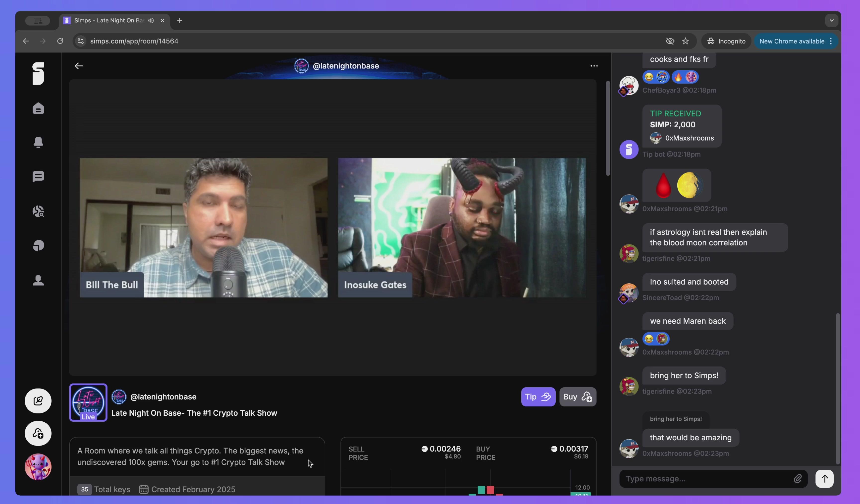Viewport: 860px width, 504px height.
Task: Click the 'we need Maren back' message
Action: (x=688, y=321)
